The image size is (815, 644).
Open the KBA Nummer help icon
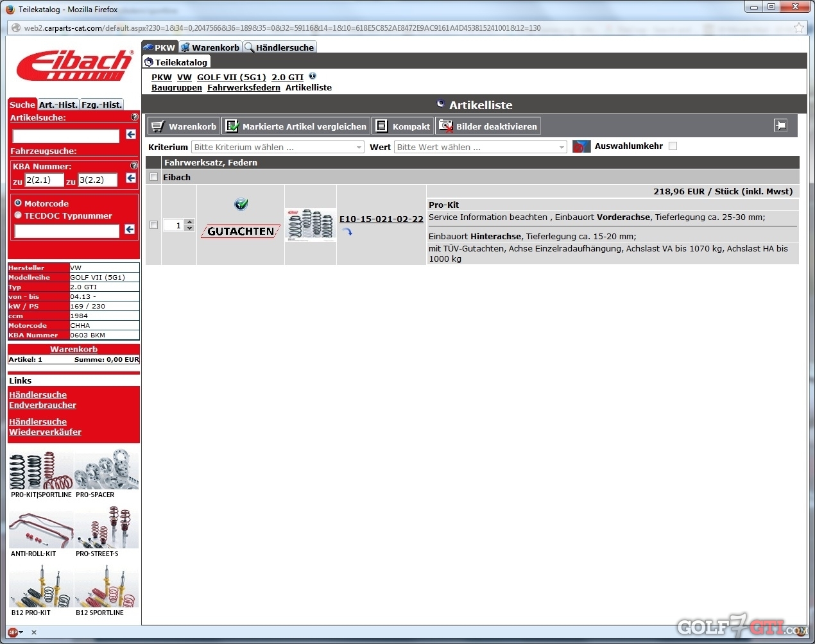click(133, 165)
